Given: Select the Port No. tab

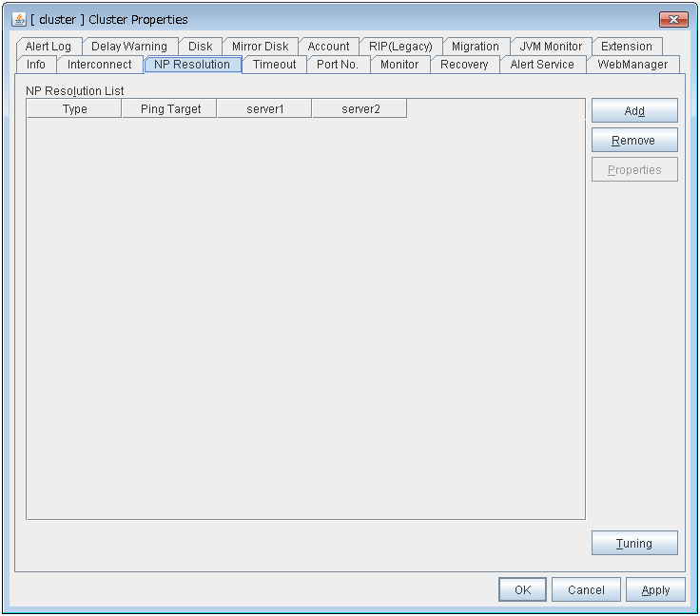Looking at the screenshot, I should tap(337, 65).
